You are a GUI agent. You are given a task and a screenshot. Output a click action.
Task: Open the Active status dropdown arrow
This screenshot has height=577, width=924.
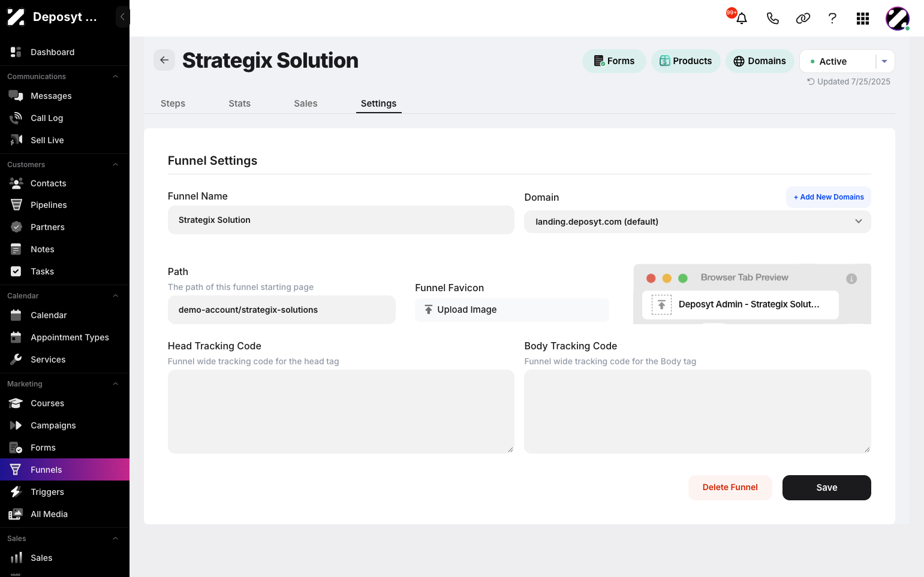884,61
